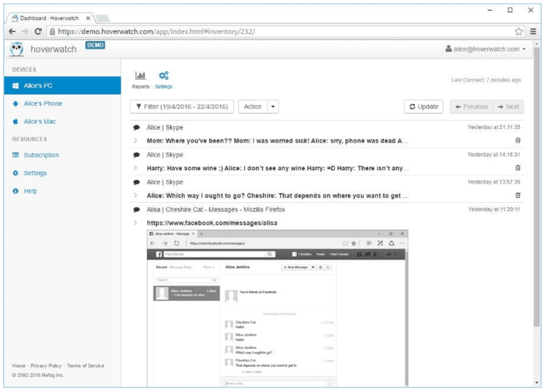Click the Action button
545x392 pixels.
253,107
